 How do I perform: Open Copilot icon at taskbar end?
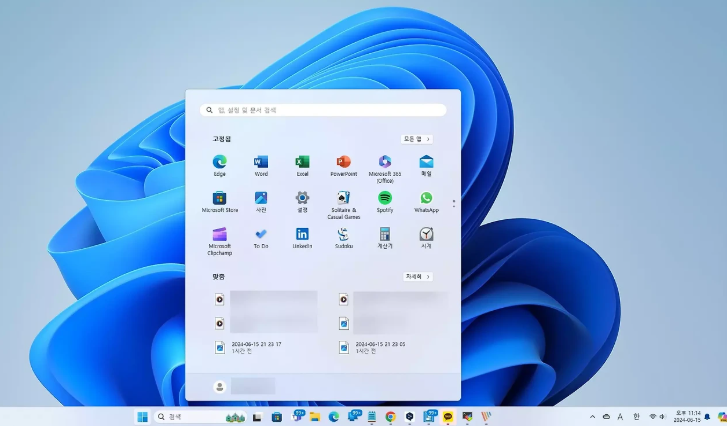coord(721,417)
